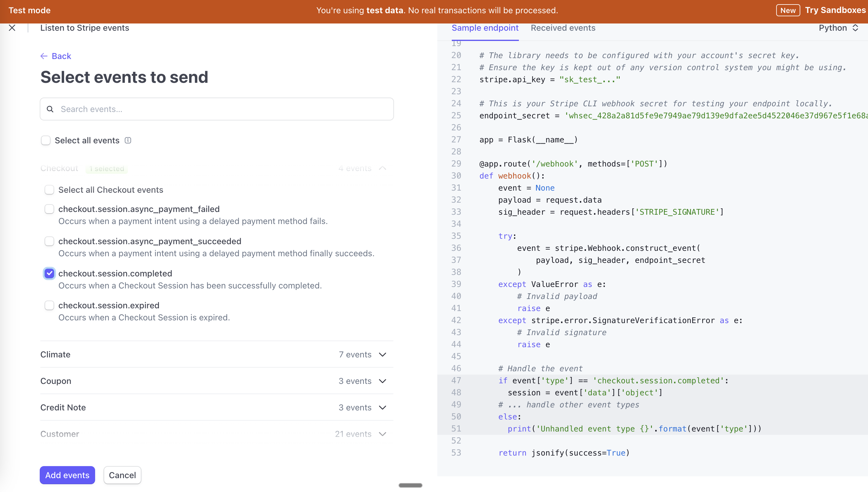Click the Test mode label

click(x=30, y=10)
